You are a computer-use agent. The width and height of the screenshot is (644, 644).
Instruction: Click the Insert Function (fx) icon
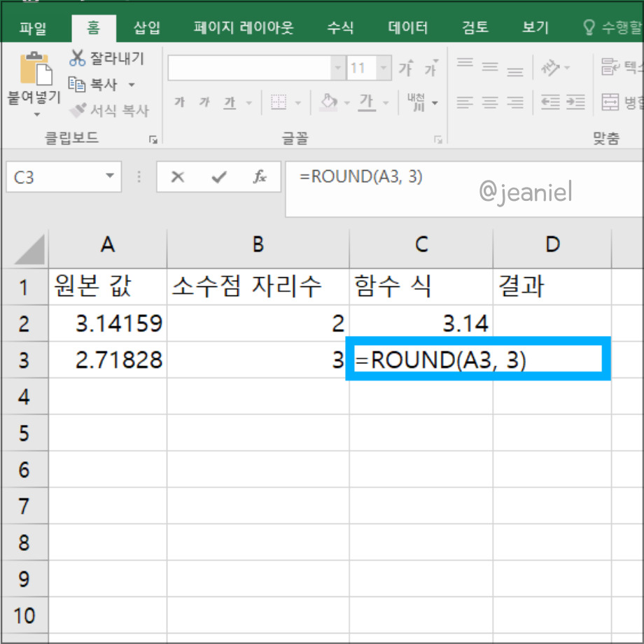260,176
